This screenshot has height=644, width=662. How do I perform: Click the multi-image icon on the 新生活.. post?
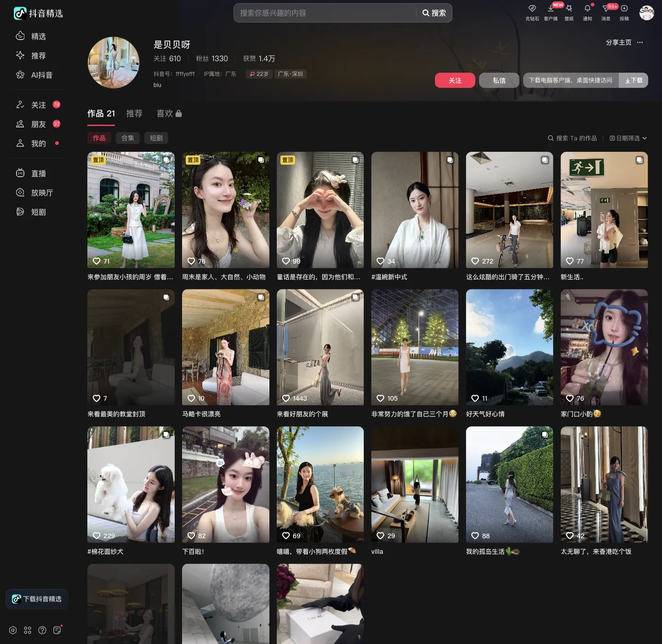pyautogui.click(x=639, y=160)
